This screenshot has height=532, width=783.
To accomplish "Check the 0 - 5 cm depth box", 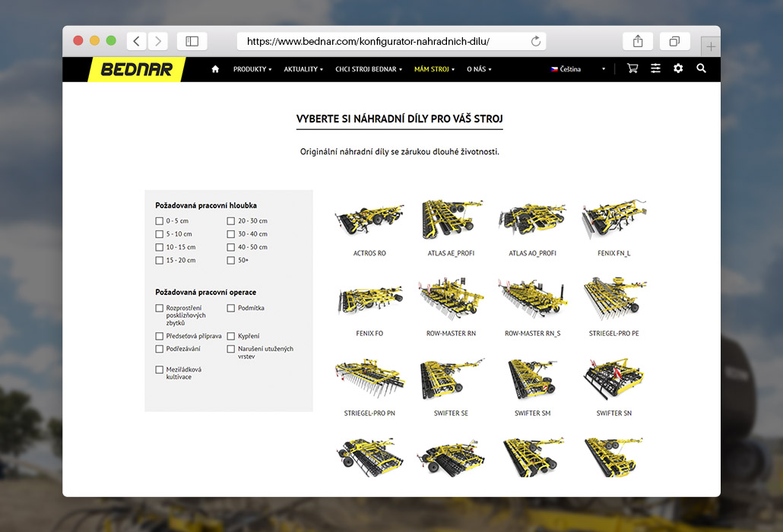I will [160, 221].
